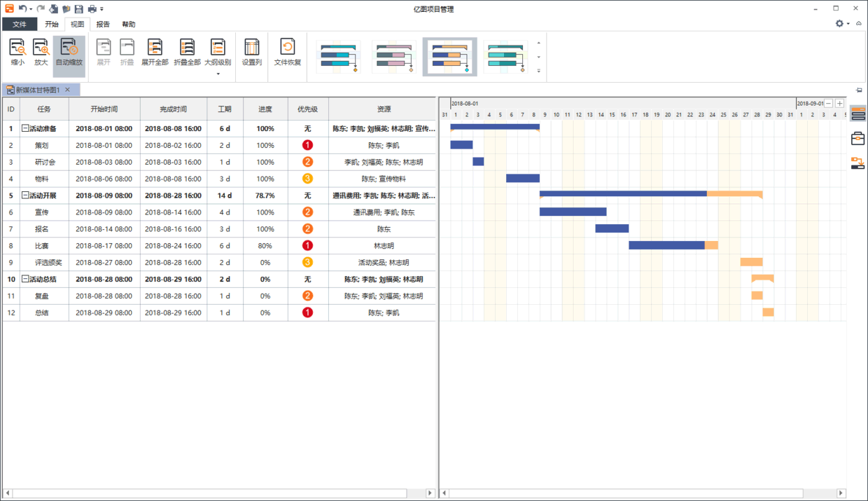Go to the next theme gallery row
The image size is (868, 501).
(538, 57)
